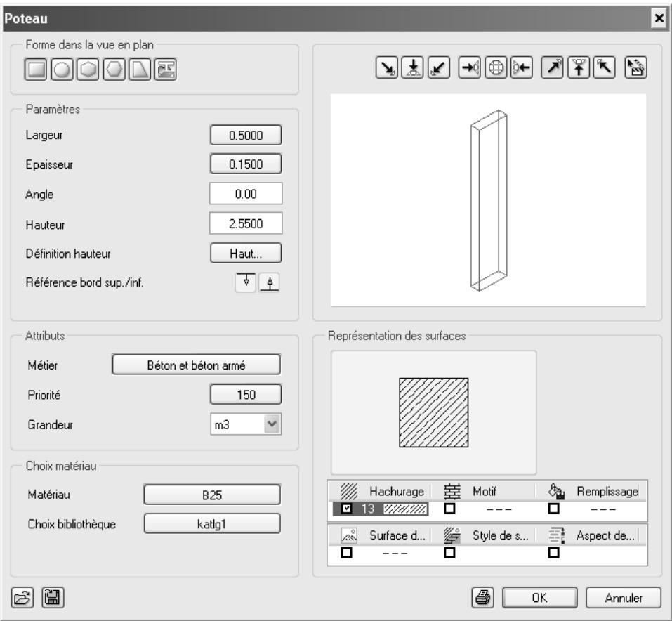Click the 3D column preview
The height and width of the screenshot is (621, 672).
[489, 200]
